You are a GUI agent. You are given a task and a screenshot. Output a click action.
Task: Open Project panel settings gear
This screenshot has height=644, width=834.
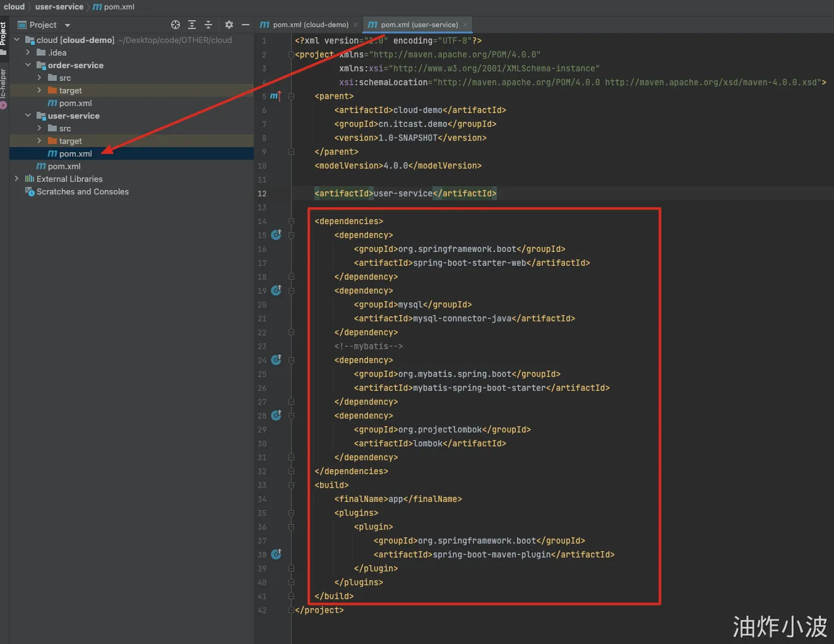pos(229,25)
